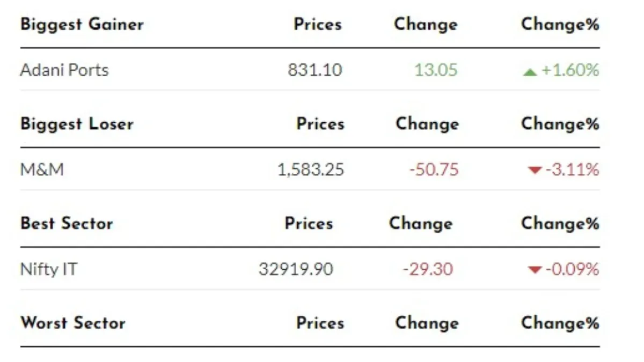Image resolution: width=644 pixels, height=362 pixels.
Task: Select the Worst Sector heading
Action: [73, 323]
